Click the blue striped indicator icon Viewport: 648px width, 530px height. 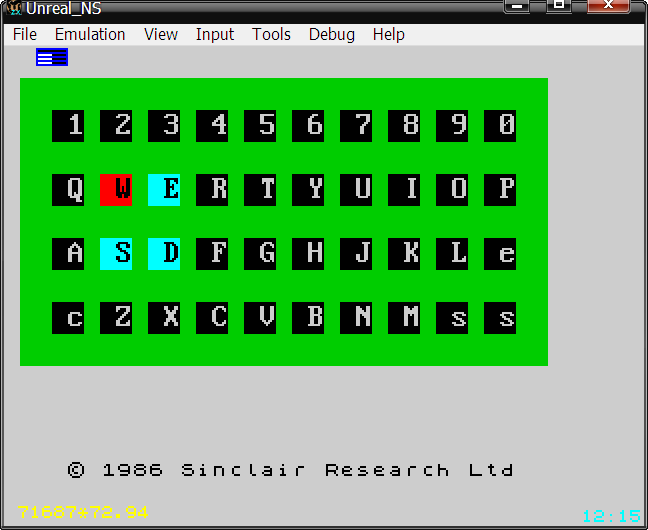click(52, 57)
